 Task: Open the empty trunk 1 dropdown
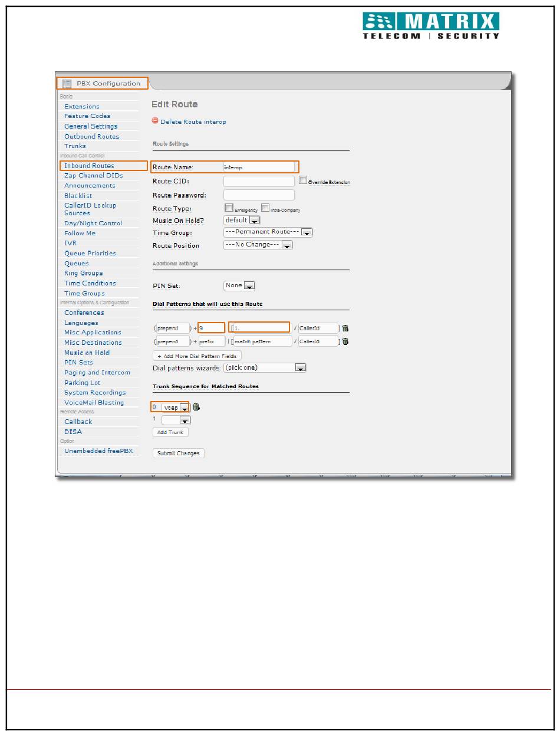[176, 420]
